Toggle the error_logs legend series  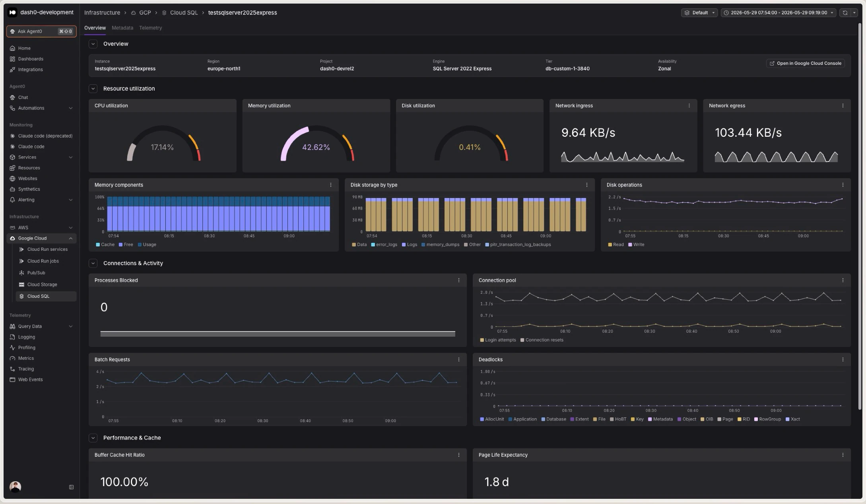tap(384, 244)
